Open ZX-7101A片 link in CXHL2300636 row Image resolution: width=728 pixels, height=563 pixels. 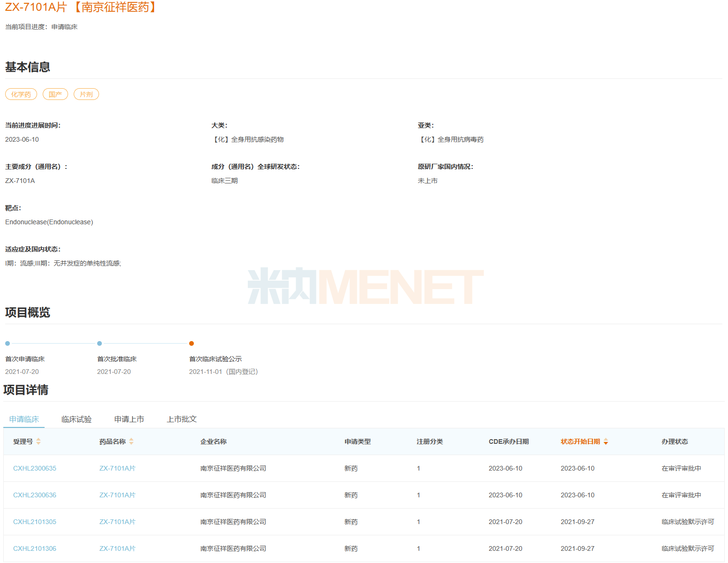(117, 495)
